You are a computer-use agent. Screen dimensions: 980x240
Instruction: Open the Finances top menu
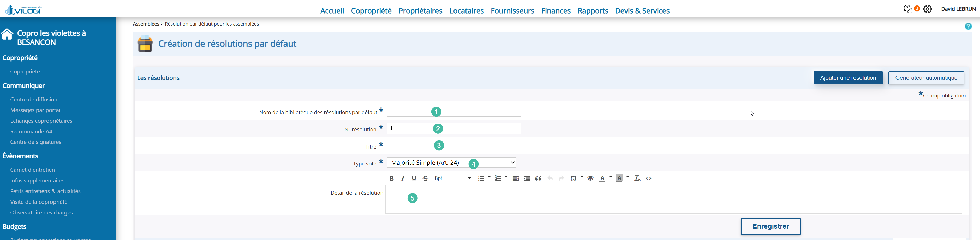pos(556,11)
